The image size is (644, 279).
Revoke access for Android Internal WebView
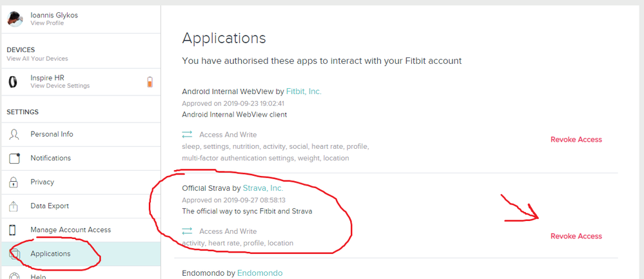tap(576, 140)
